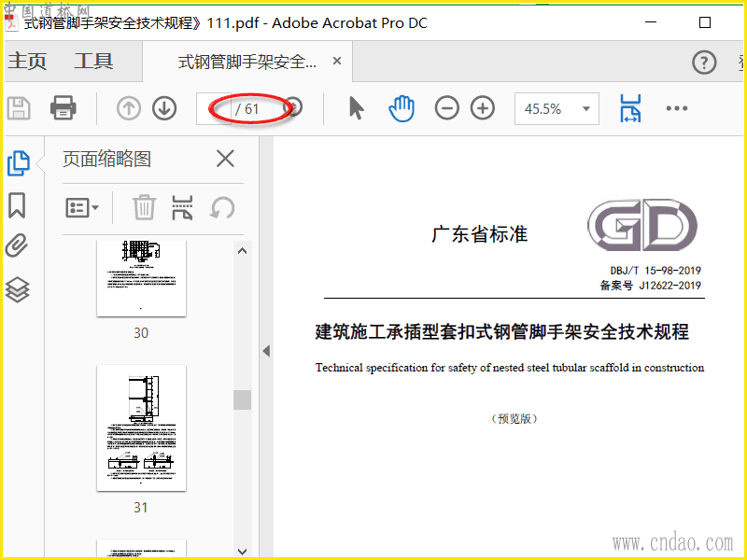747x560 pixels.
Task: Close the 页面缩略图 panel
Action: [x=225, y=159]
